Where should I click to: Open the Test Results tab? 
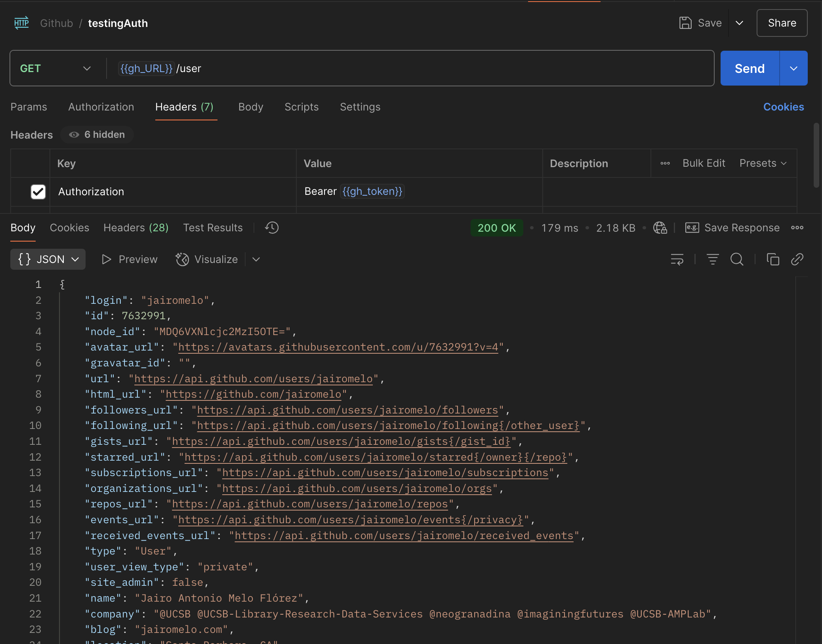pos(213,228)
